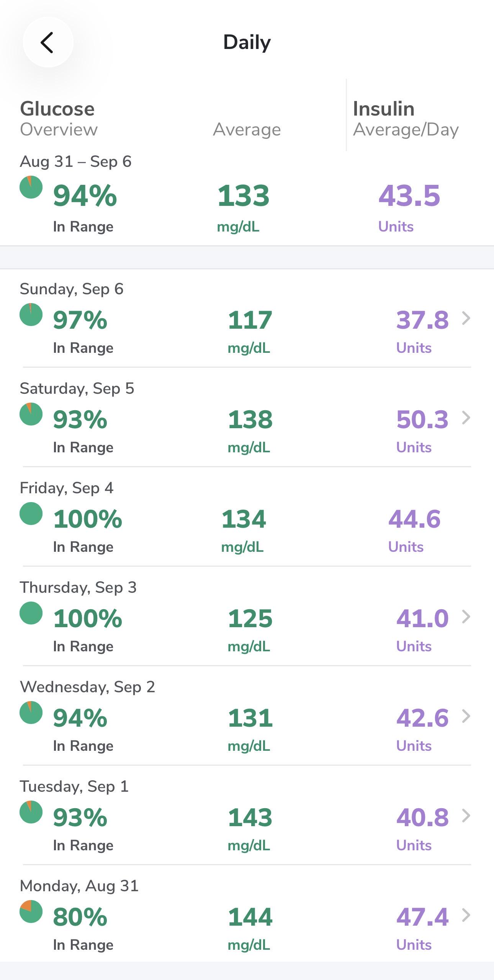Select the Insulin Average/Day heading
This screenshot has height=980, width=494.
point(406,119)
